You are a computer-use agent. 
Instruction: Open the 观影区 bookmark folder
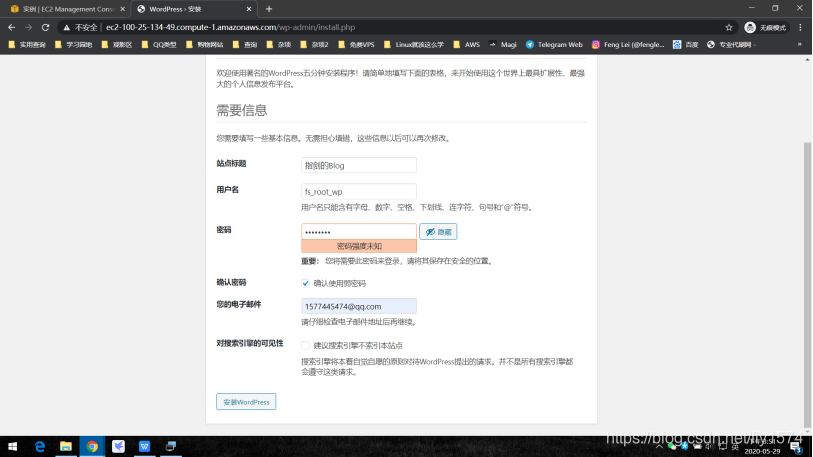pyautogui.click(x=117, y=45)
